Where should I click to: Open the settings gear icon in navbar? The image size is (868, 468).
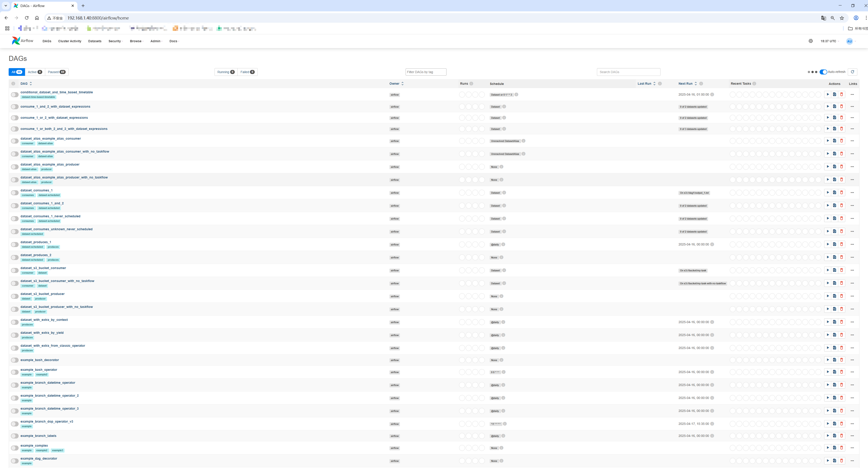tap(810, 41)
